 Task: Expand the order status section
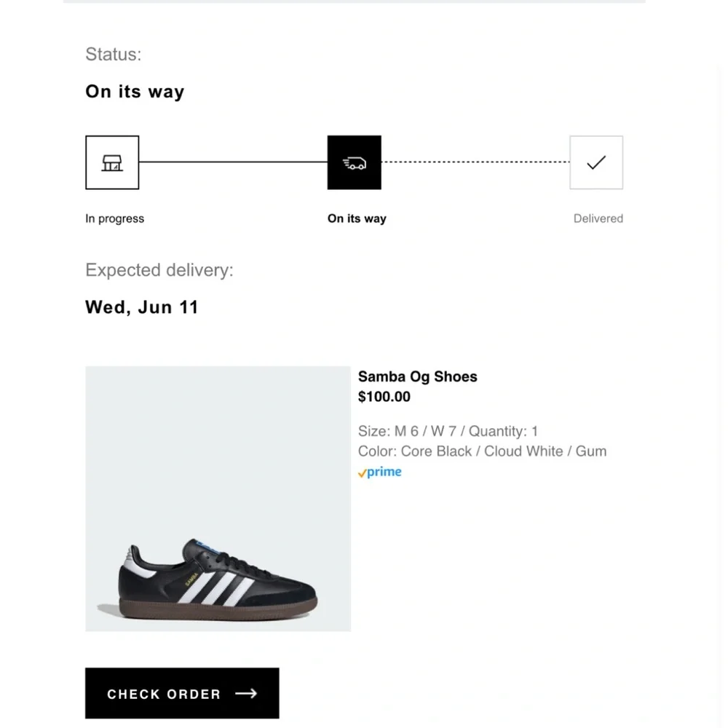click(x=135, y=91)
